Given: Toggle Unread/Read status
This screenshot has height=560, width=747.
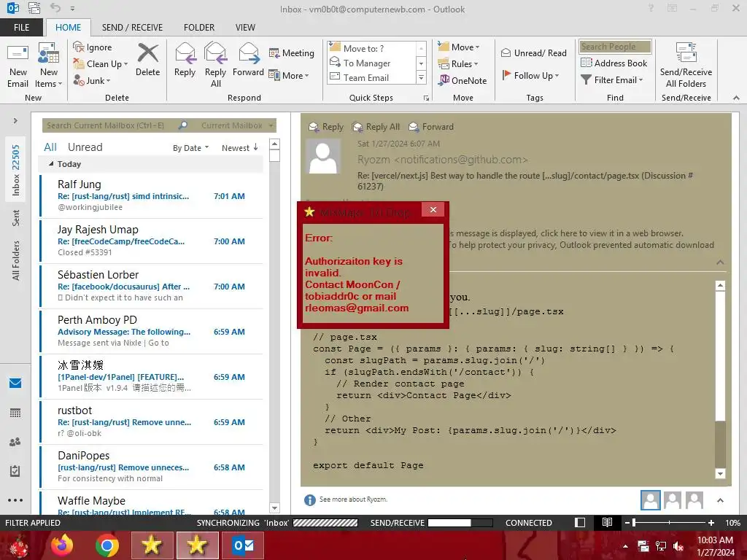Looking at the screenshot, I should coord(533,52).
